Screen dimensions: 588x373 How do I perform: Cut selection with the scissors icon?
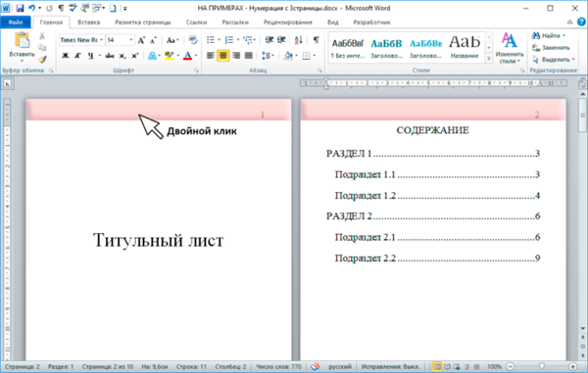pyautogui.click(x=42, y=36)
